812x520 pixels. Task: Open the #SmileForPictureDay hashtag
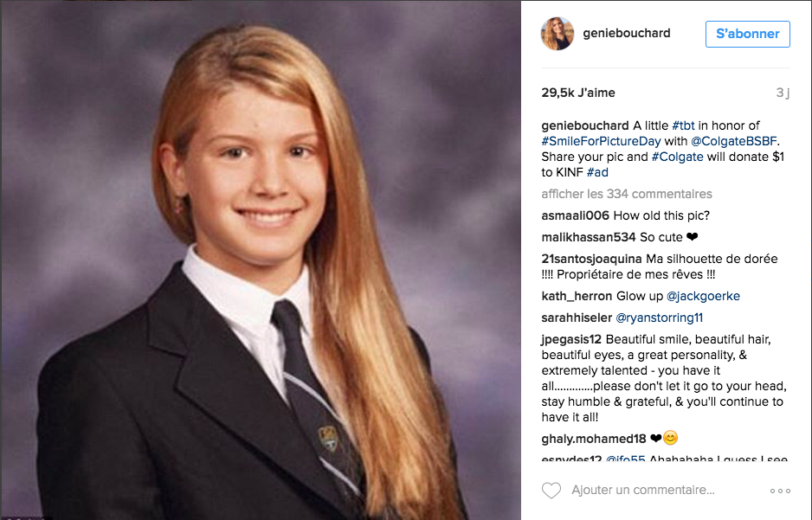[x=601, y=141]
